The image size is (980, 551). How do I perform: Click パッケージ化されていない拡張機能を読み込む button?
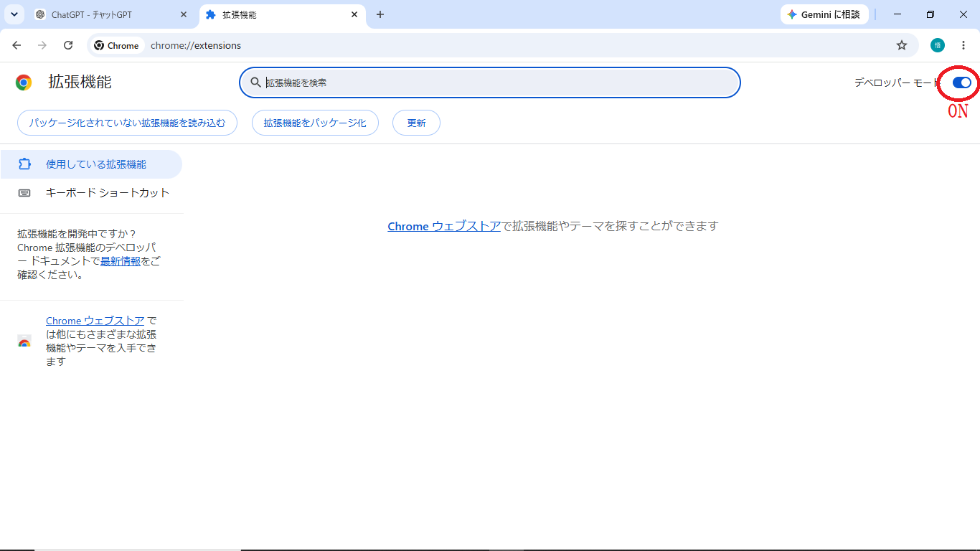[x=127, y=123]
